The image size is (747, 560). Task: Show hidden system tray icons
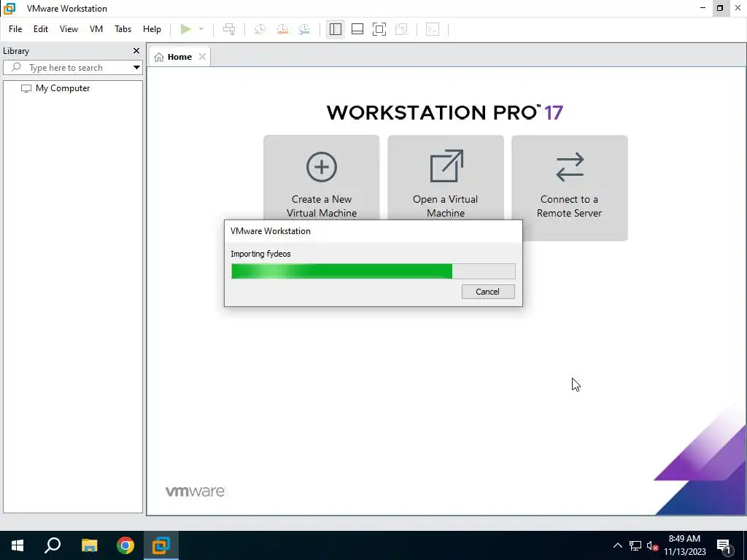[x=617, y=545]
